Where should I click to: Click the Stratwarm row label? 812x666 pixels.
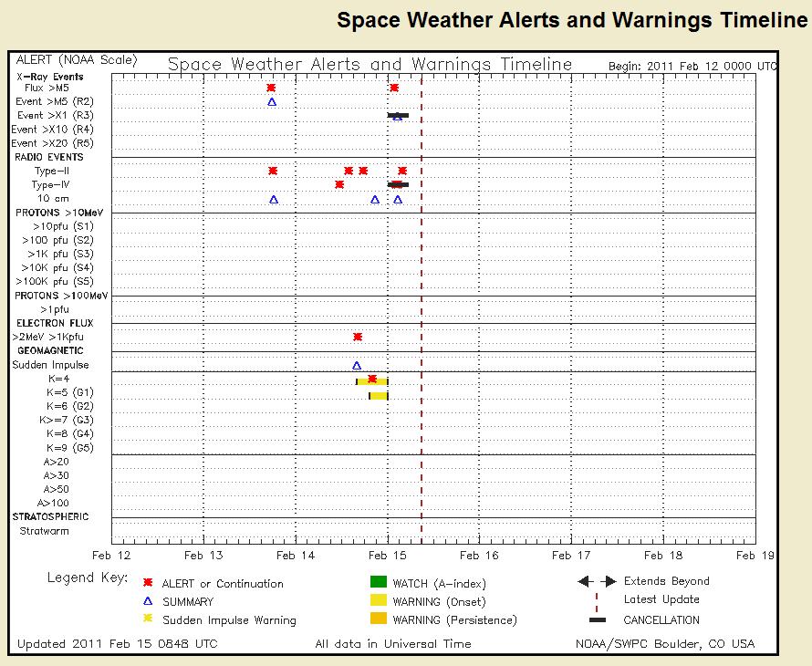(44, 531)
